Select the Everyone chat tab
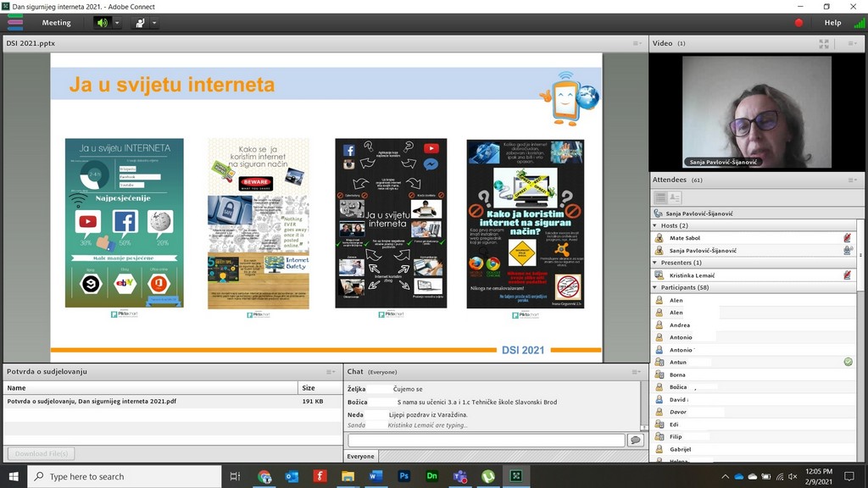 tap(360, 457)
